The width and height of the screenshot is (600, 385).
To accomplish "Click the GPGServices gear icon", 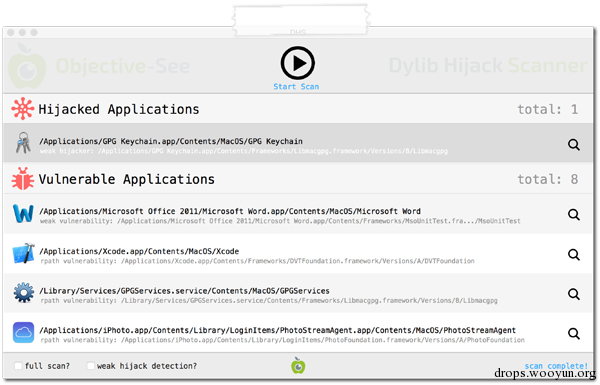I will pyautogui.click(x=24, y=293).
